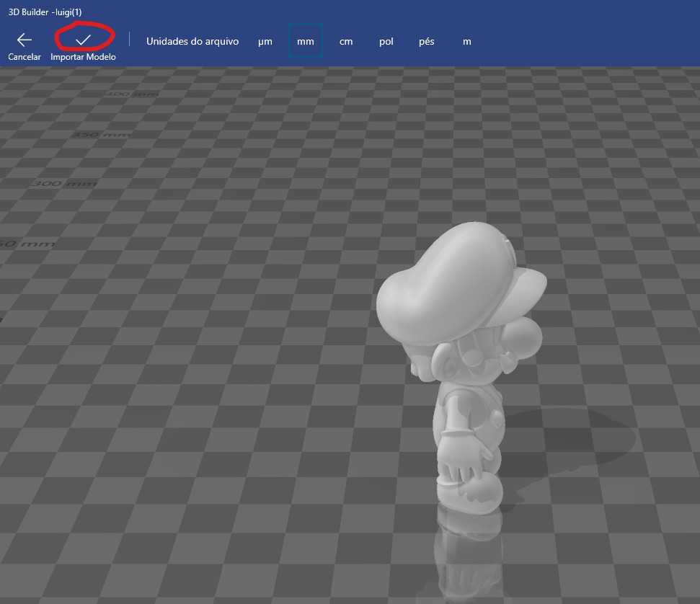Click the Cancelar back arrow icon
The image size is (700, 604).
click(24, 40)
